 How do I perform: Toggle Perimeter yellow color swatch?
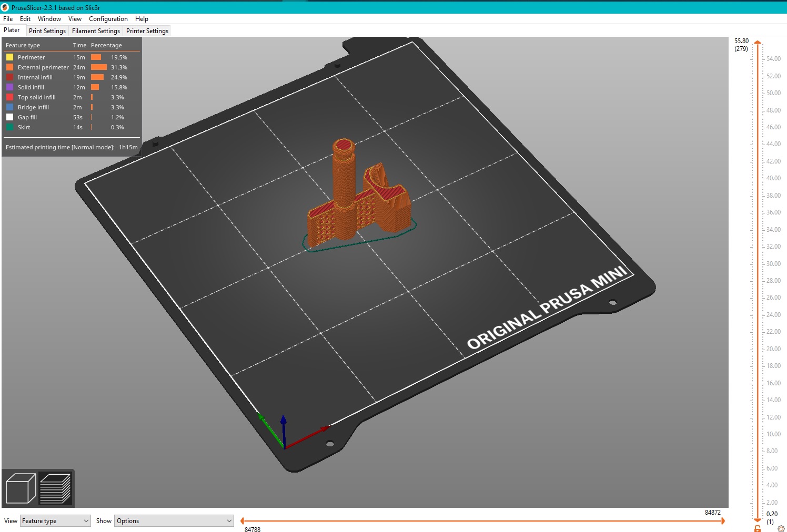(9, 57)
